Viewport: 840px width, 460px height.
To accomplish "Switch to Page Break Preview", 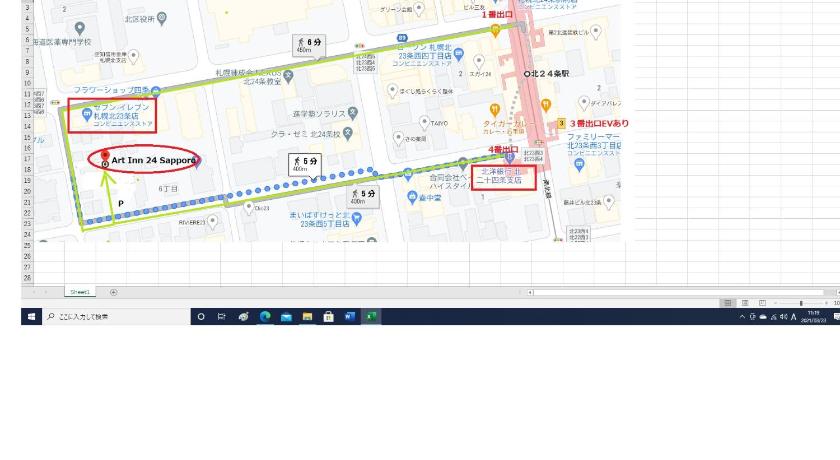I will (762, 303).
